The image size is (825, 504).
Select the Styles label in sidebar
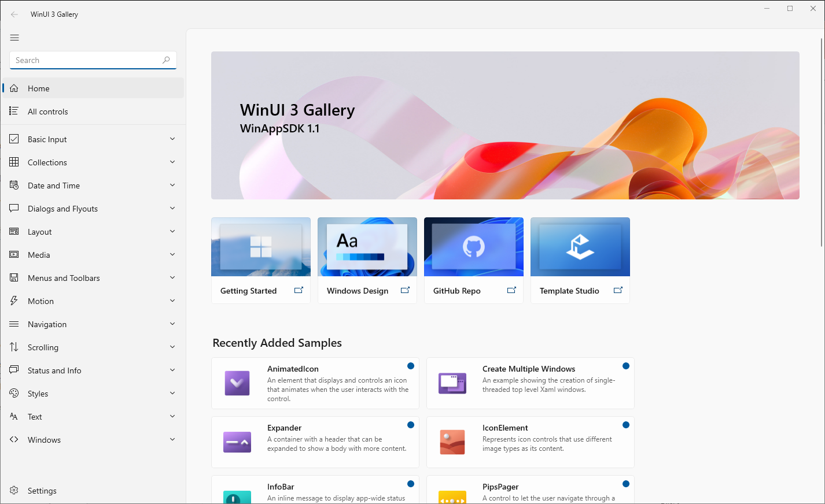click(x=38, y=394)
